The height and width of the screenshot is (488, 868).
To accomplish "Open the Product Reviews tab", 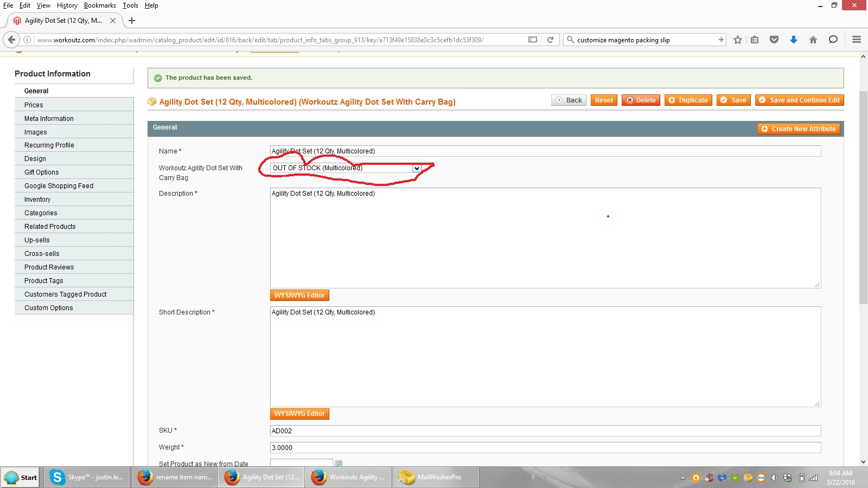I will click(74, 267).
